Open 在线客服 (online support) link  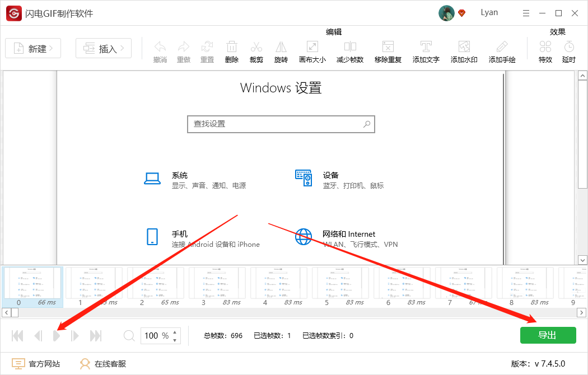tap(102, 364)
